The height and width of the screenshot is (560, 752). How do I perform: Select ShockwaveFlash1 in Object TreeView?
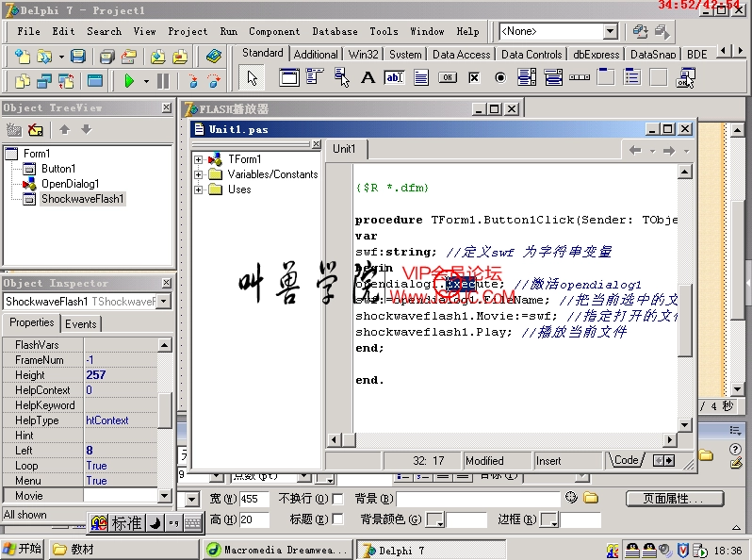[x=83, y=199]
